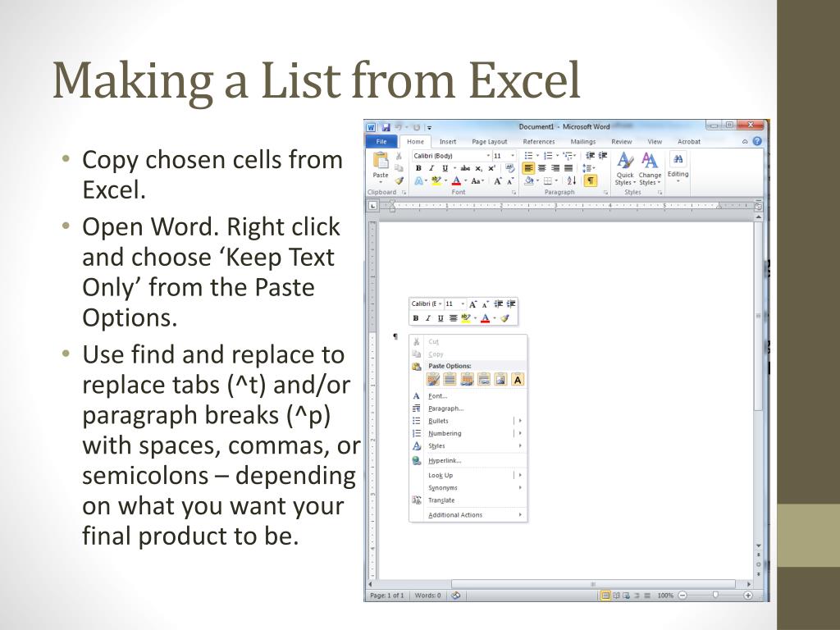This screenshot has width=840, height=630.
Task: Click the Words: 0 count in status bar
Action: pyautogui.click(x=427, y=596)
